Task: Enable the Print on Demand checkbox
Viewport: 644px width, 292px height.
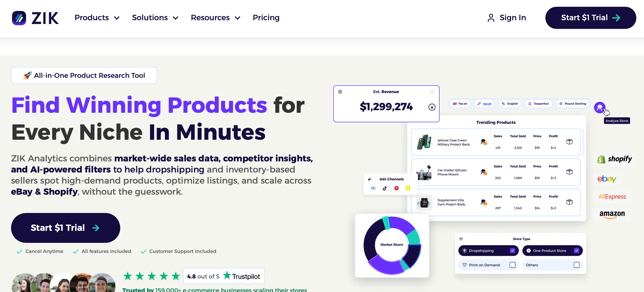Action: pyautogui.click(x=513, y=265)
